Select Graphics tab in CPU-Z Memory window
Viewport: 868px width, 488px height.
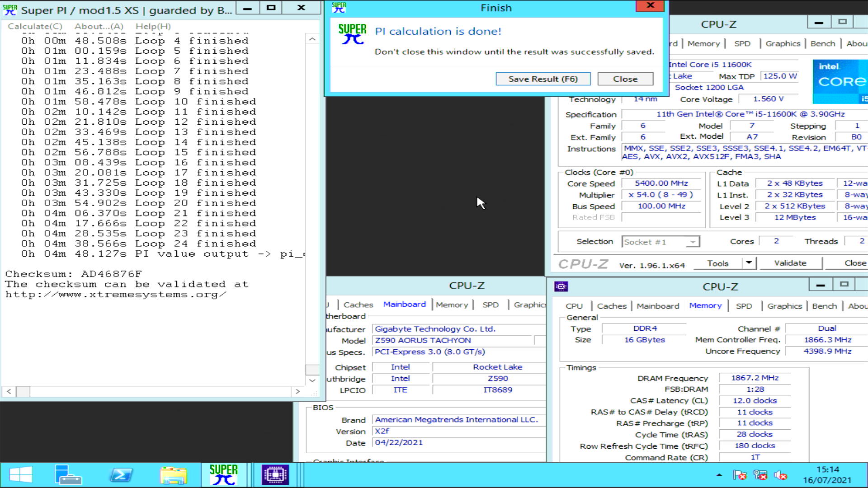tap(785, 306)
